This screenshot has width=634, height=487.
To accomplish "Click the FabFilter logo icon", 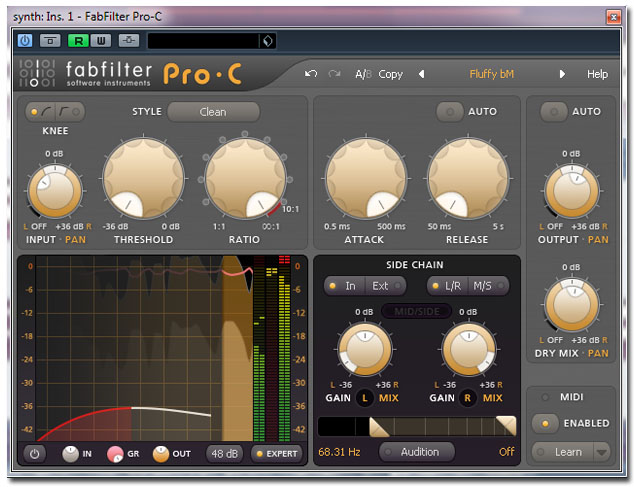I will [x=37, y=73].
